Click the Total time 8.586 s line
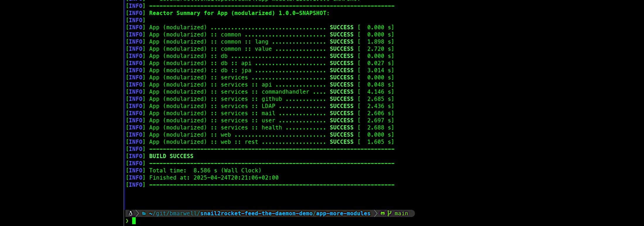 (205, 170)
